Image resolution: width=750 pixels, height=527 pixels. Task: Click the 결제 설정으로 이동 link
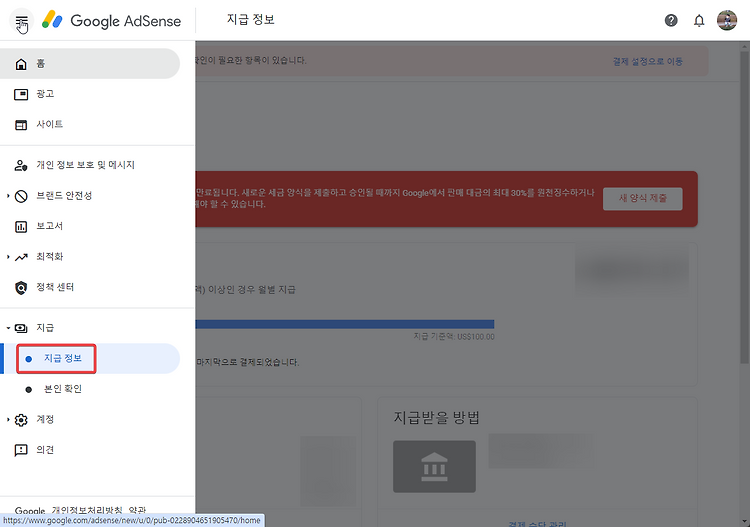[x=648, y=62]
